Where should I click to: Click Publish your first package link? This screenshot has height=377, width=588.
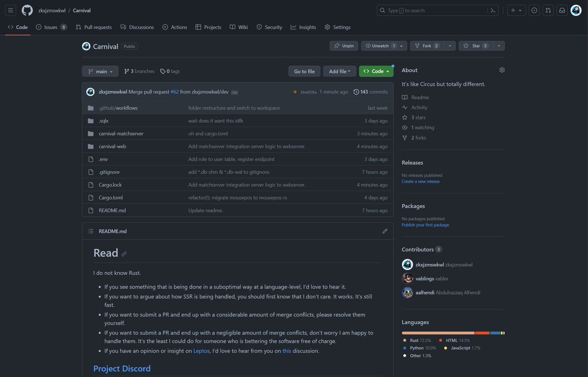425,225
